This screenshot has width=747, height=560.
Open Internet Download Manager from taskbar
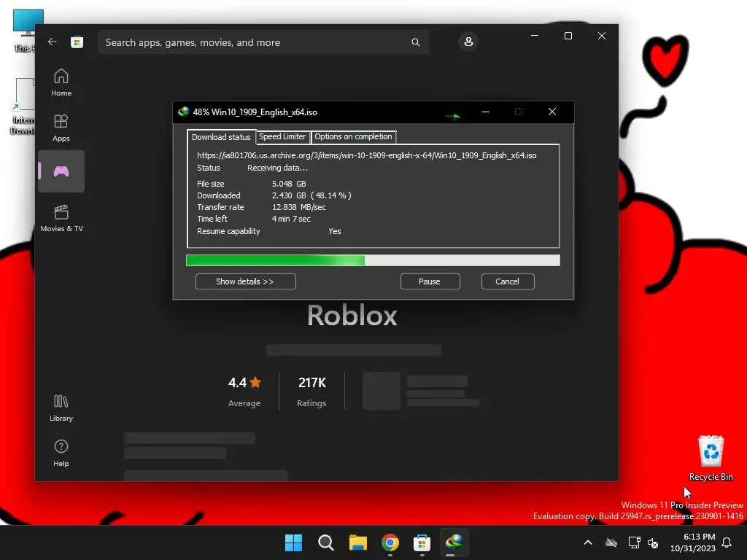pos(454,542)
